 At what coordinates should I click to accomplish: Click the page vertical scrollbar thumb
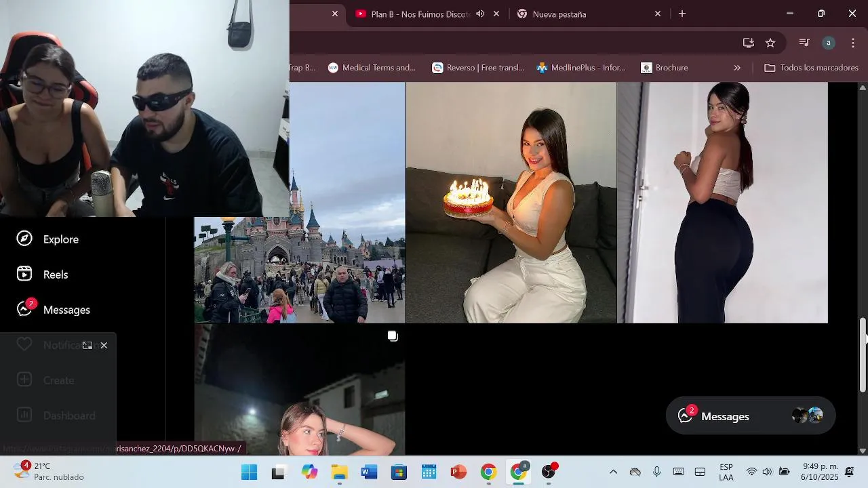863,354
